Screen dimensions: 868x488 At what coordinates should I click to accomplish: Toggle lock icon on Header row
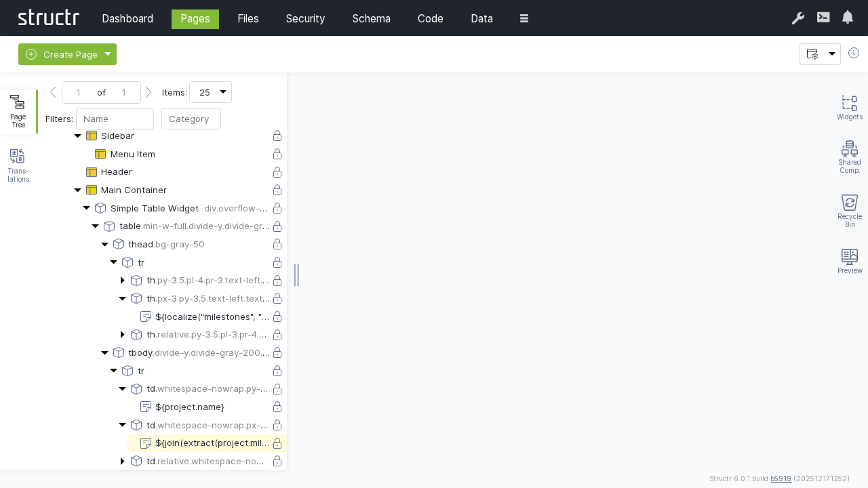click(x=277, y=172)
